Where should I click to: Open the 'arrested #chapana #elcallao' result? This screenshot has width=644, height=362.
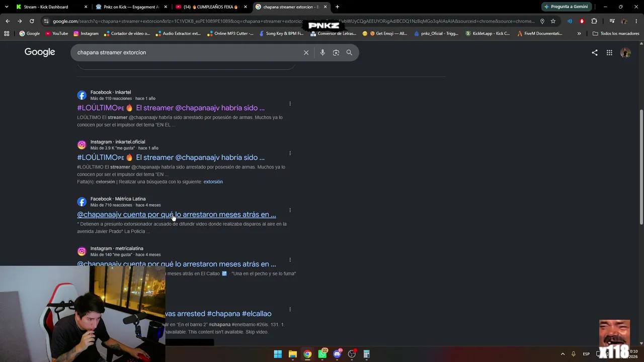pos(218,314)
